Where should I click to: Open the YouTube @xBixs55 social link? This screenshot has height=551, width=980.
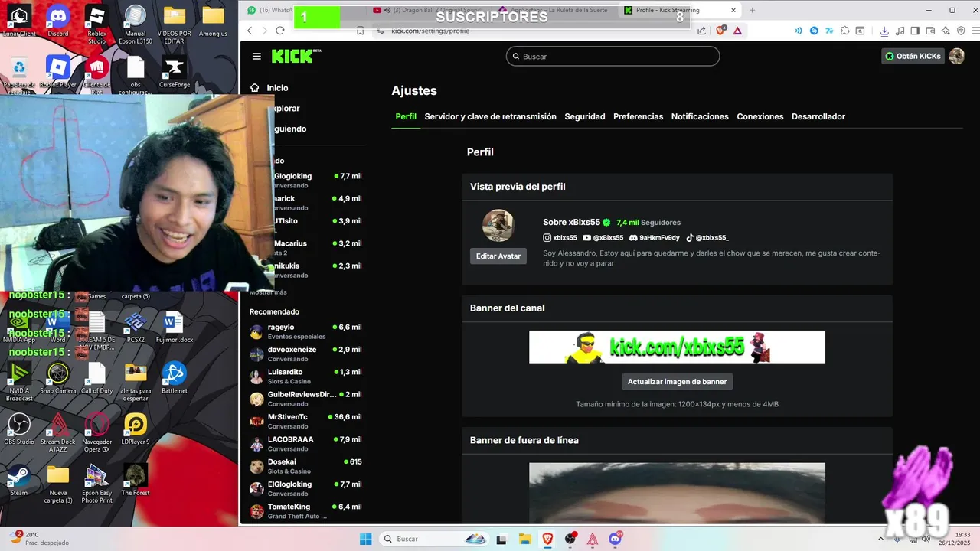[x=603, y=238]
